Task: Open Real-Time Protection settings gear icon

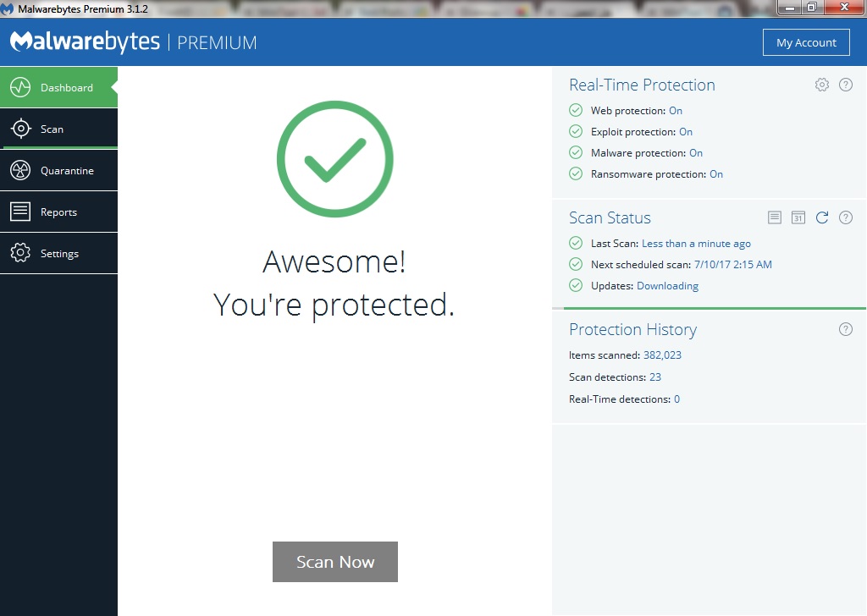Action: point(821,85)
